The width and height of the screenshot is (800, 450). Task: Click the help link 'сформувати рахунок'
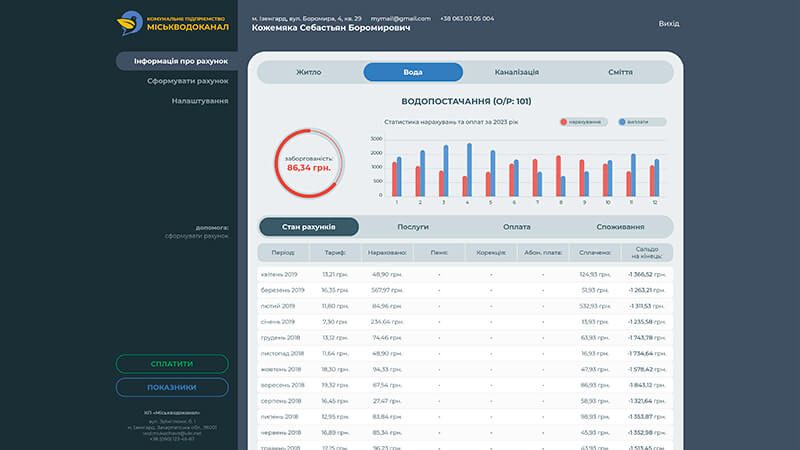point(197,236)
